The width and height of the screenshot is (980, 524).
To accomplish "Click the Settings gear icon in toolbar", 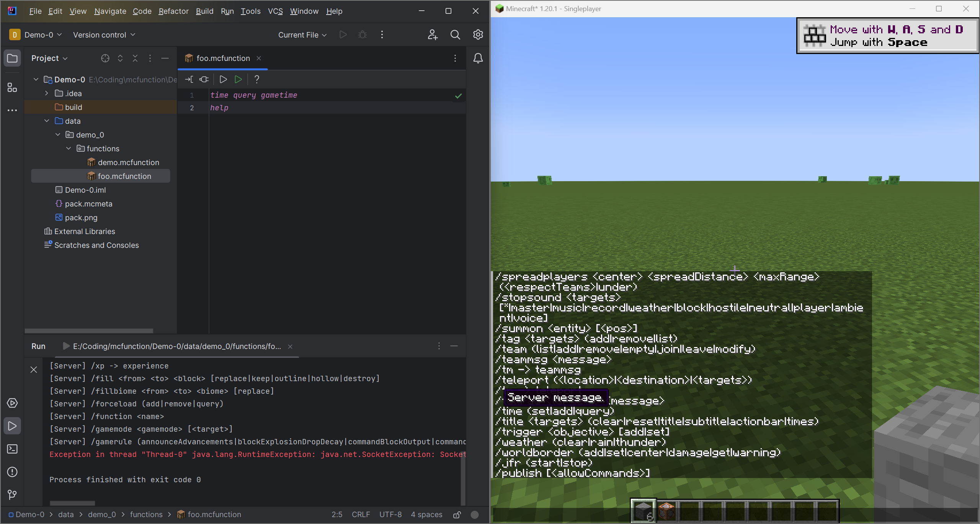I will click(x=479, y=34).
